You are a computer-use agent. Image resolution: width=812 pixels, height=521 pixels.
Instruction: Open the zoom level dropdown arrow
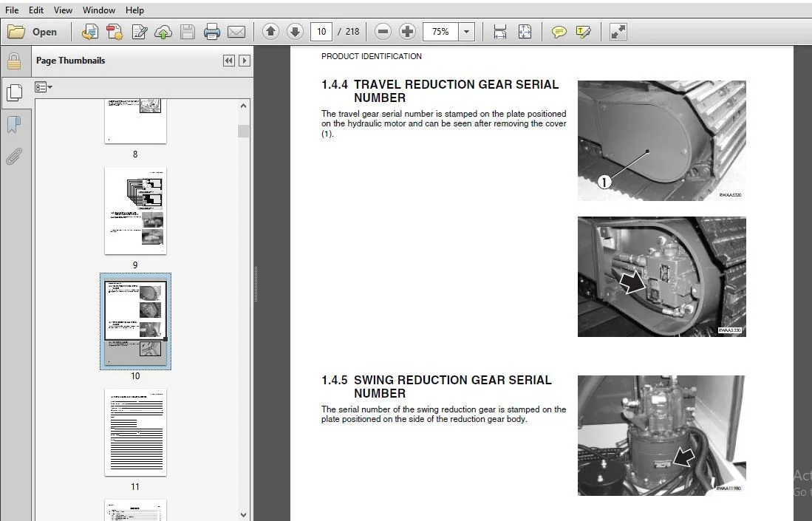point(467,32)
